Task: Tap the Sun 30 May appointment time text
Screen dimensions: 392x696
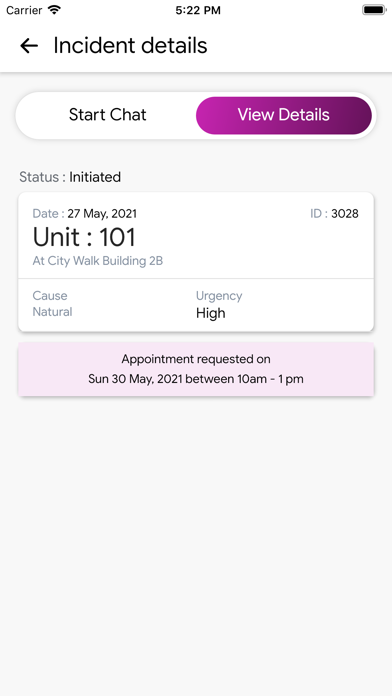Action: (196, 379)
